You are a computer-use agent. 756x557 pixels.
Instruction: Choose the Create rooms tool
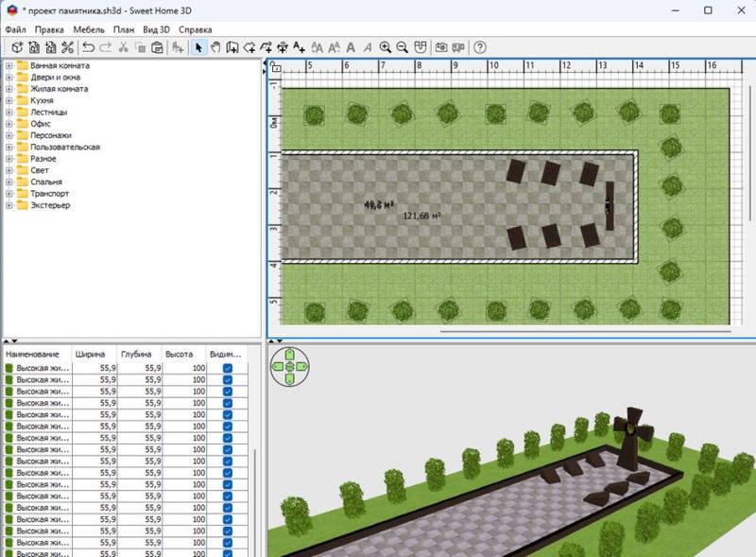point(249,47)
